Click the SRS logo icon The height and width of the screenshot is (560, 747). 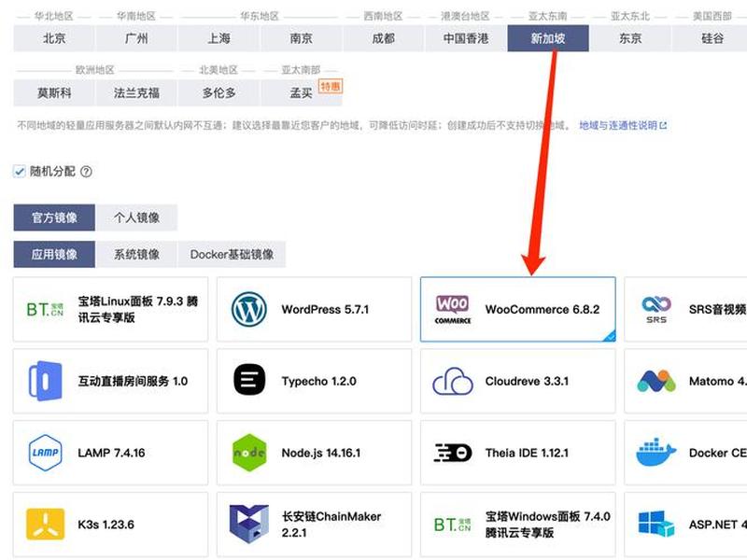point(656,310)
